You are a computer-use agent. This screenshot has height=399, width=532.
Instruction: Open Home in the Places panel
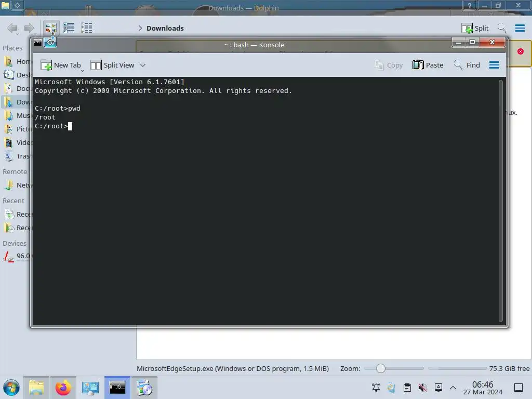tap(17, 61)
